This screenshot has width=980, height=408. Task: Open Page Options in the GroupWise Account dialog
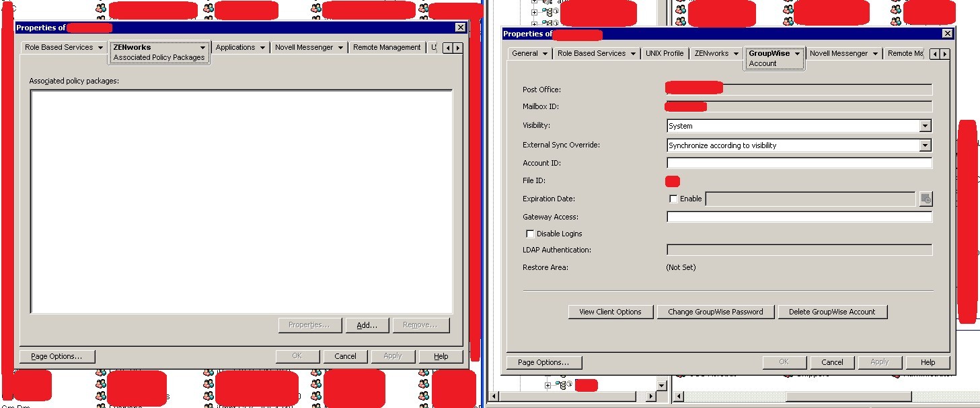(x=543, y=362)
